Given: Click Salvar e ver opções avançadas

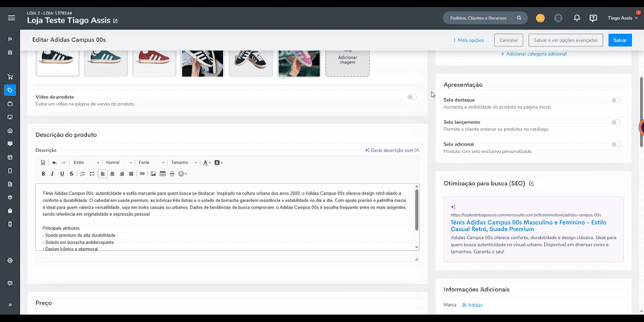Looking at the screenshot, I should pyautogui.click(x=566, y=40).
